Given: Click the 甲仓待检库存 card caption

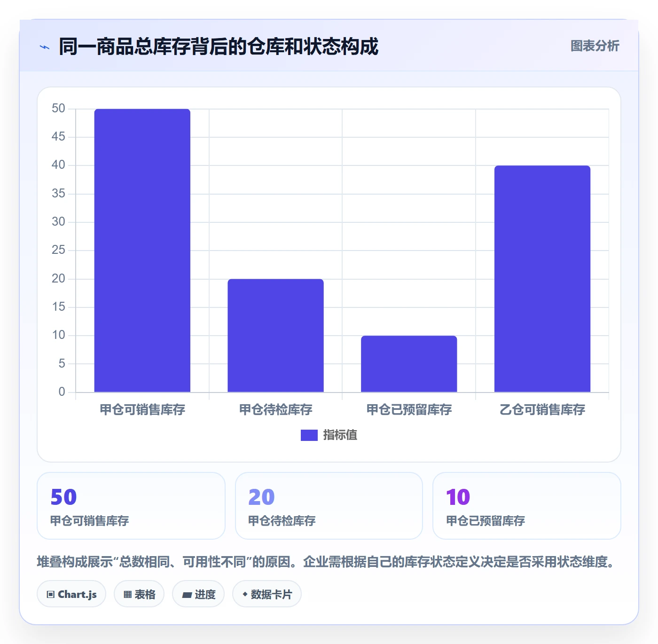Looking at the screenshot, I should click(x=282, y=521).
